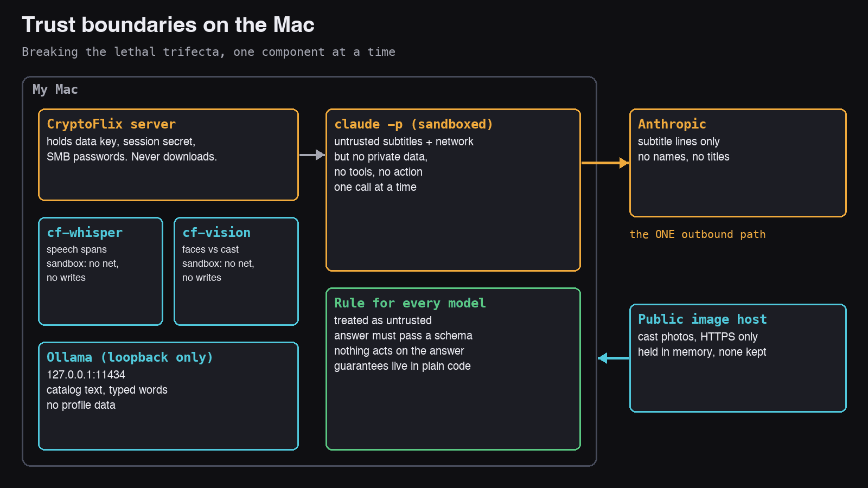Click 'nothing acts on the answer' line
868x488 pixels.
pyautogui.click(x=399, y=351)
